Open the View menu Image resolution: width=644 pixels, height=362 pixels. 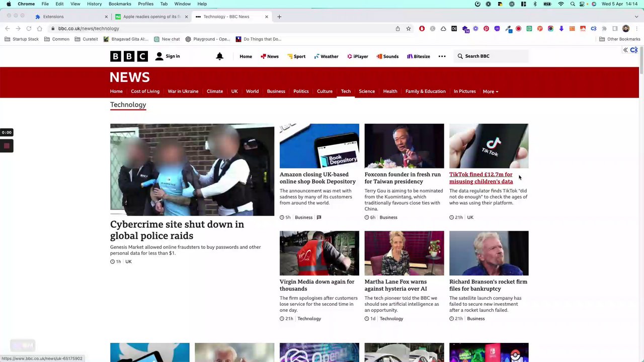75,4
